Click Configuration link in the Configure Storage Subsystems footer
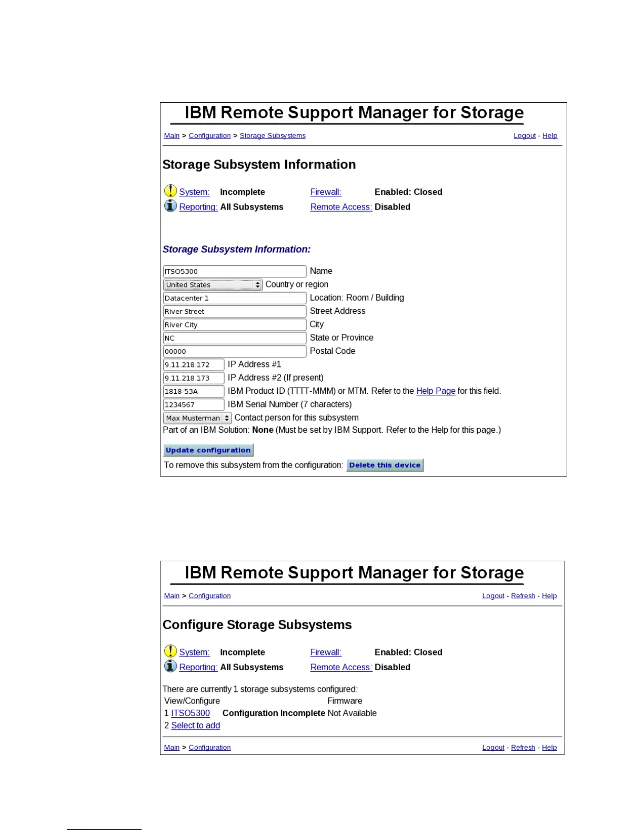 (209, 748)
